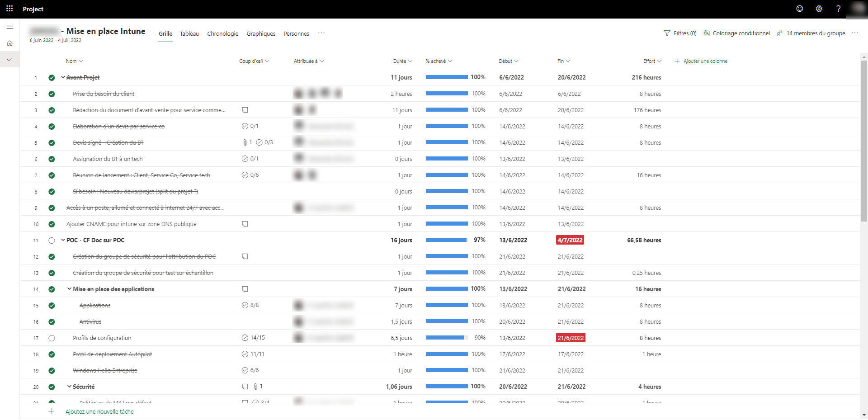This screenshot has width=868, height=420.
Task: Mark Avant Projet task as incomplete
Action: pyautogui.click(x=52, y=78)
